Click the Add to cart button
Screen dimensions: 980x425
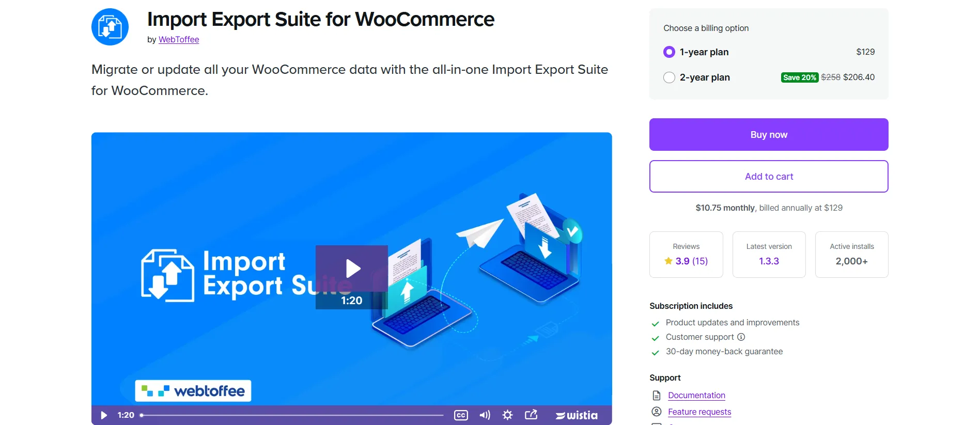[x=769, y=176]
